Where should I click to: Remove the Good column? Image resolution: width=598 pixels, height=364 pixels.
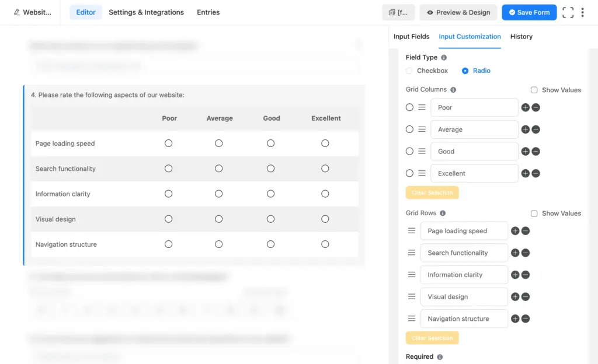click(x=536, y=152)
